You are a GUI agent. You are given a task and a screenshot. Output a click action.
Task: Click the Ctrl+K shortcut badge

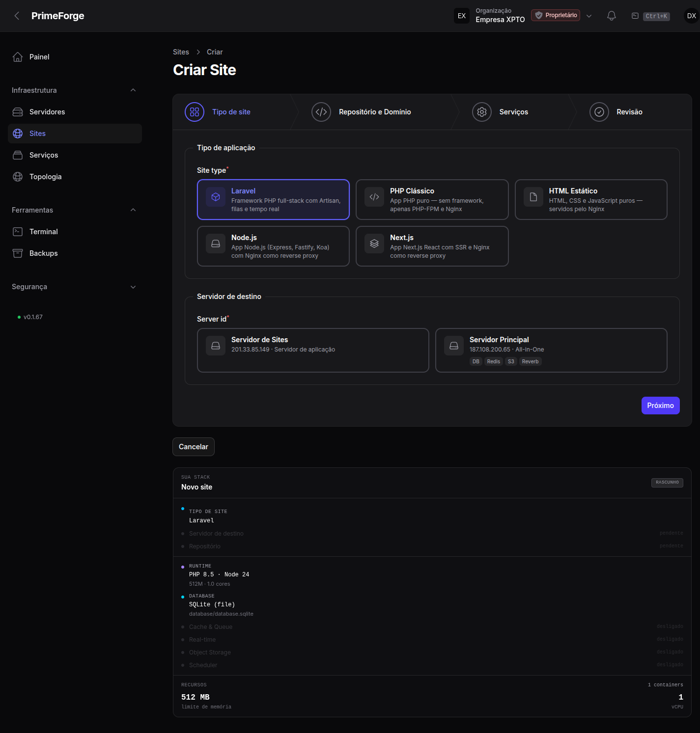(x=656, y=16)
